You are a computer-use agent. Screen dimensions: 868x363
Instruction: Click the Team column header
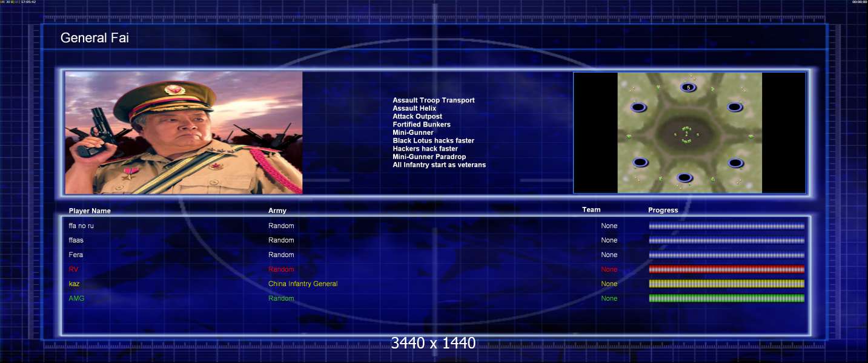[x=591, y=210]
